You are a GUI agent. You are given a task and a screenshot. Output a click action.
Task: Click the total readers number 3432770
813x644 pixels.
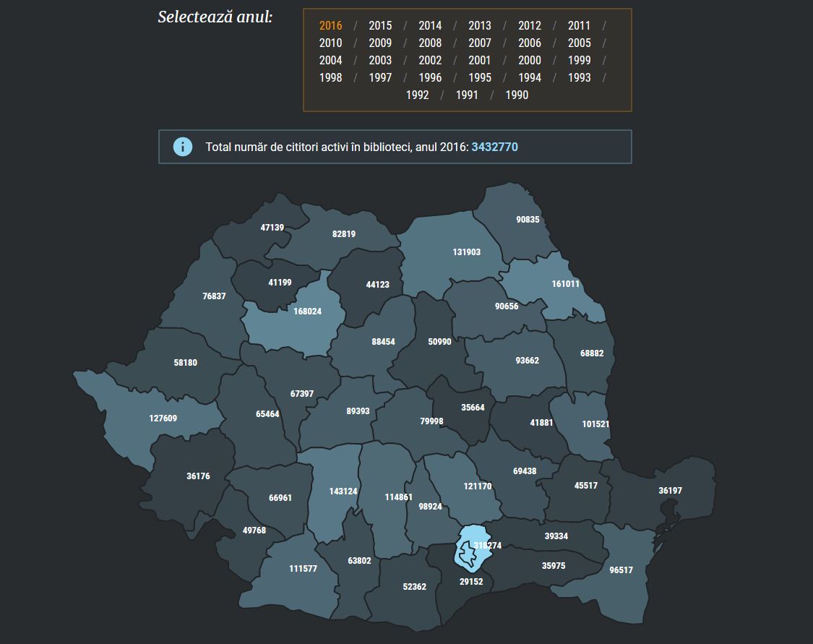(x=494, y=147)
